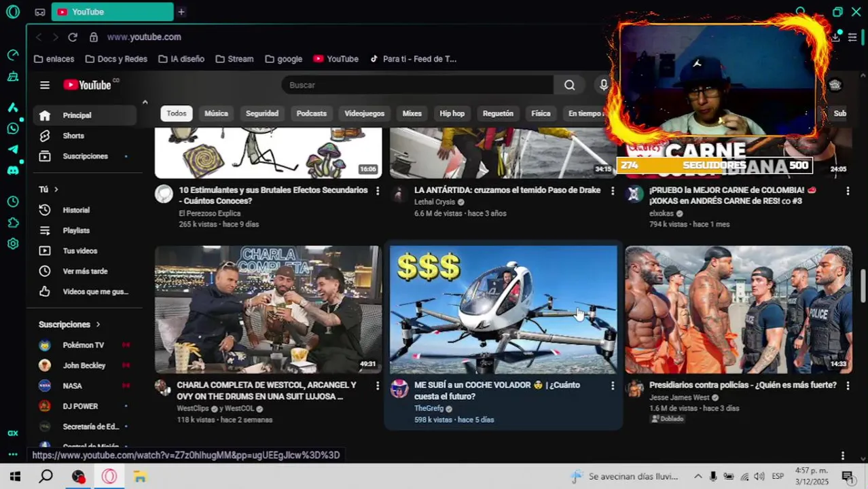Select the Seguridad filter chip
Viewport: 868px width, 489px height.
pyautogui.click(x=262, y=113)
